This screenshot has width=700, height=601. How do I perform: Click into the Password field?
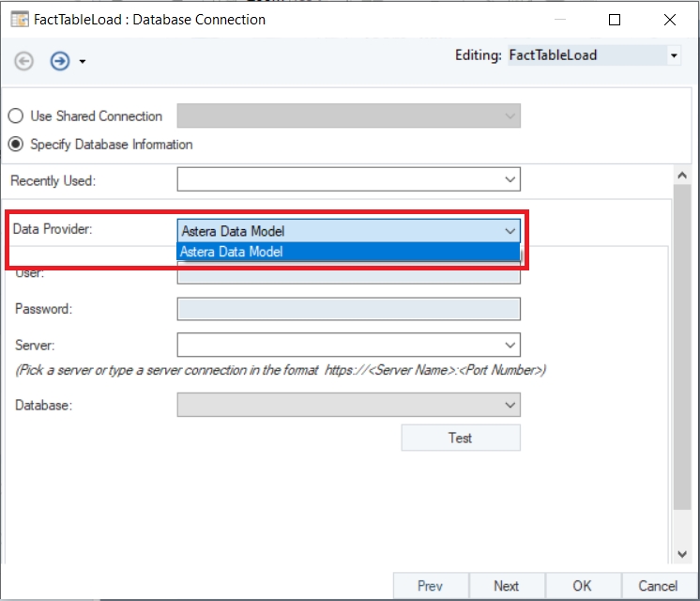[348, 309]
